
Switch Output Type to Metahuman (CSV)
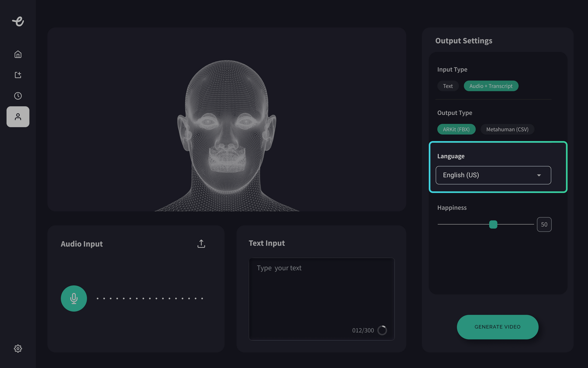click(x=507, y=129)
